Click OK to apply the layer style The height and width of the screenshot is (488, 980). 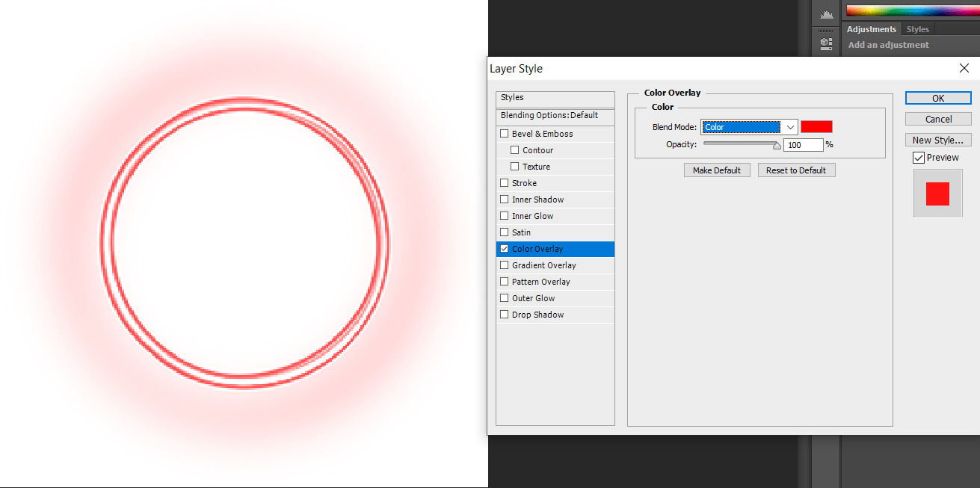click(937, 97)
